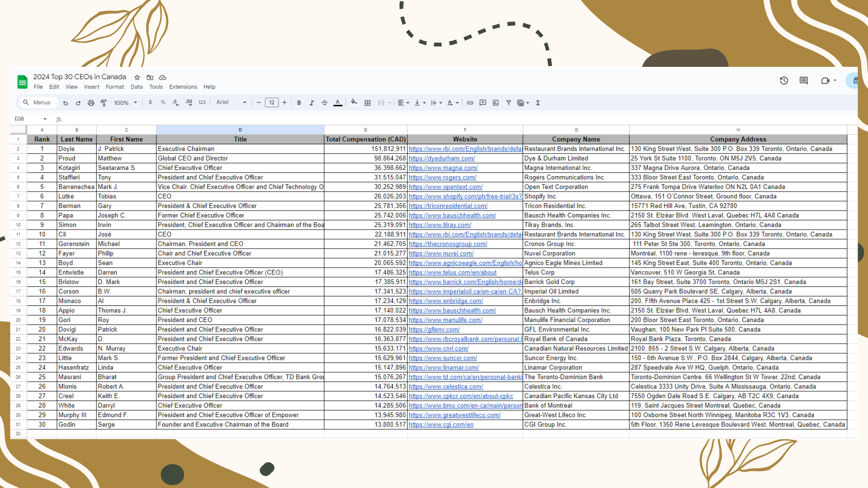The height and width of the screenshot is (488, 868).
Task: Toggle bold formatting
Action: point(299,103)
